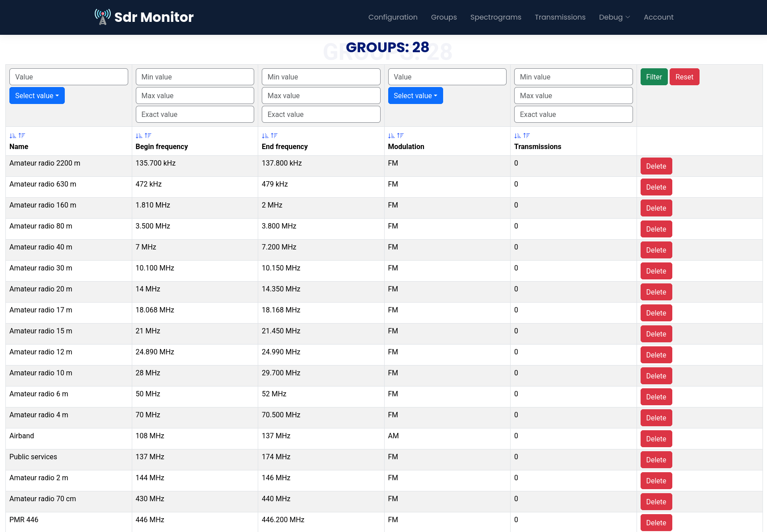Image resolution: width=767 pixels, height=532 pixels.
Task: Delete the Airband group
Action: click(x=656, y=439)
